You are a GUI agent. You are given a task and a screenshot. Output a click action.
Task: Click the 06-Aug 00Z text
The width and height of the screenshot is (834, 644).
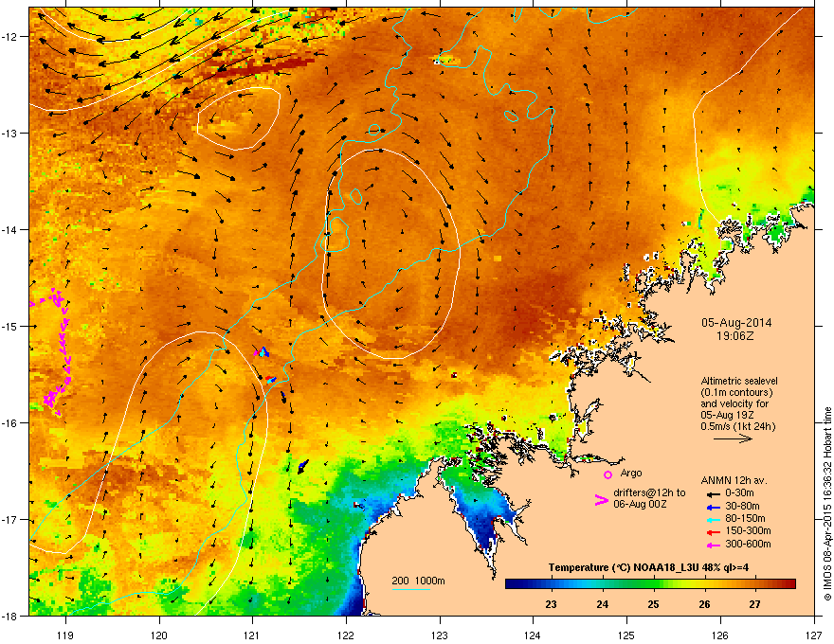640,504
